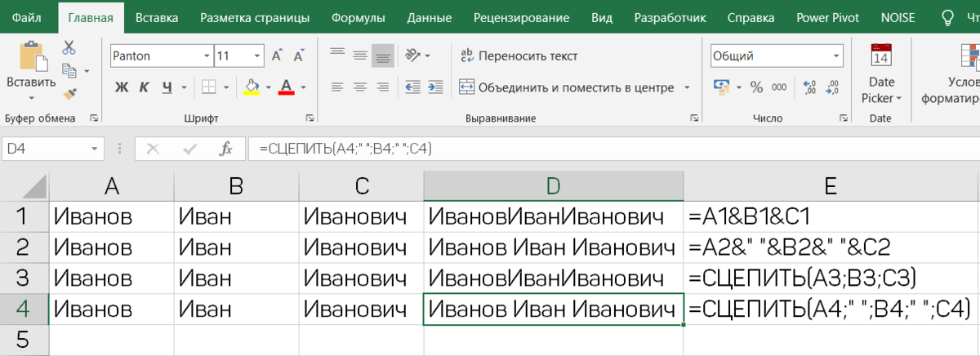
Task: Open Буфер обмена dialog launcher
Action: (93, 118)
